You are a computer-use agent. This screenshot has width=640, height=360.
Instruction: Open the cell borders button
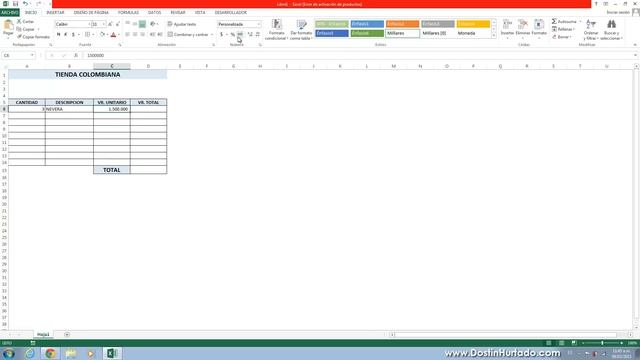pyautogui.click(x=87, y=35)
